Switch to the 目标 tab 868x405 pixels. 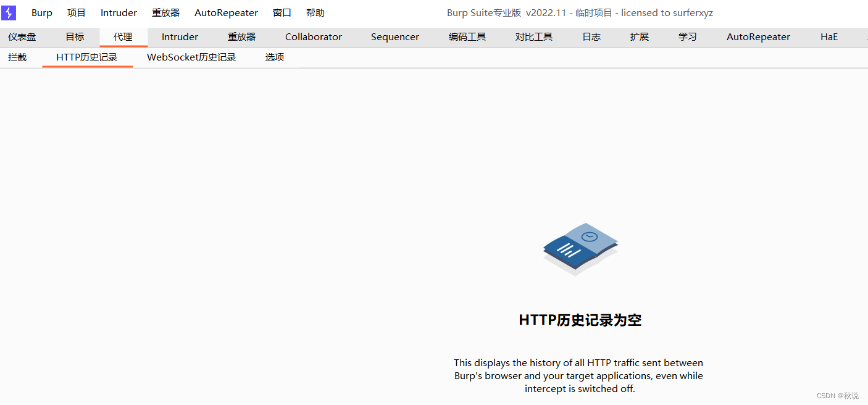[x=75, y=37]
